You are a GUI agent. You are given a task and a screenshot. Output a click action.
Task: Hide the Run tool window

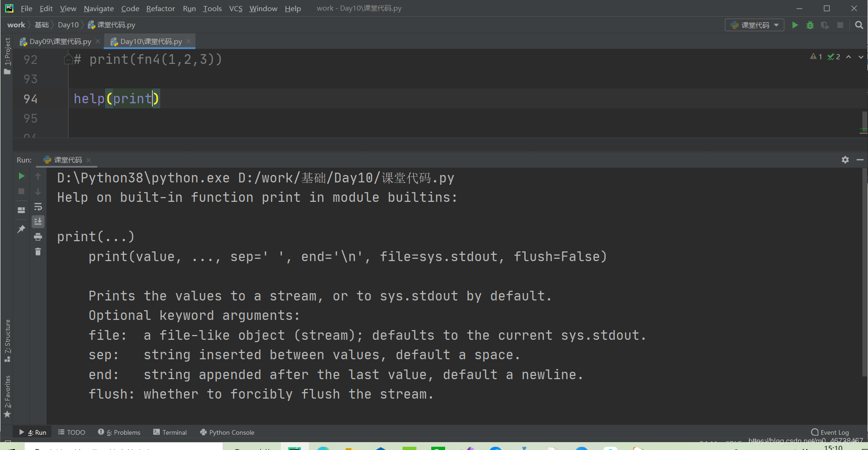[860, 160]
